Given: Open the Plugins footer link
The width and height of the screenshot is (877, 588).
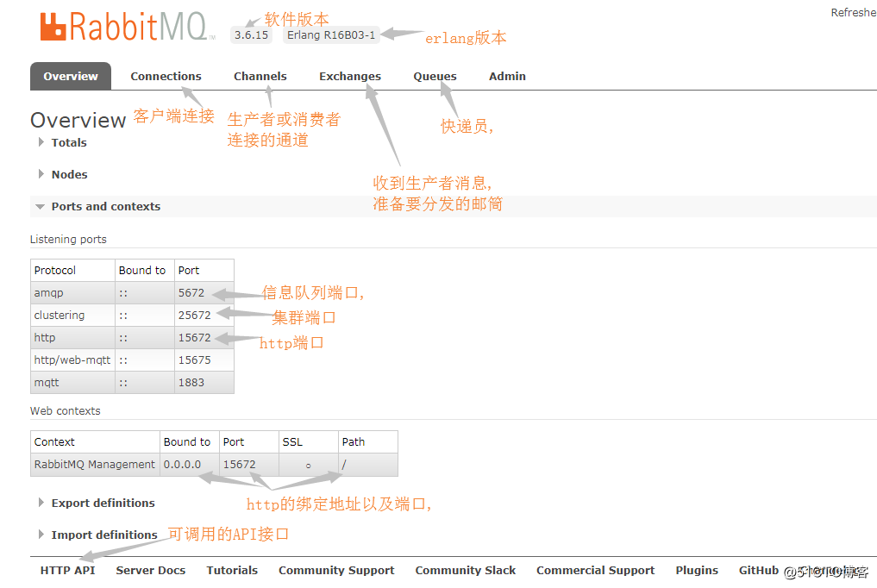Looking at the screenshot, I should [x=697, y=571].
